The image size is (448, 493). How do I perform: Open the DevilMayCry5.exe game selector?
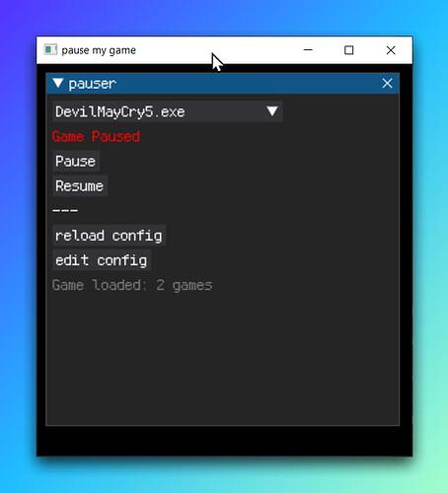pos(168,111)
